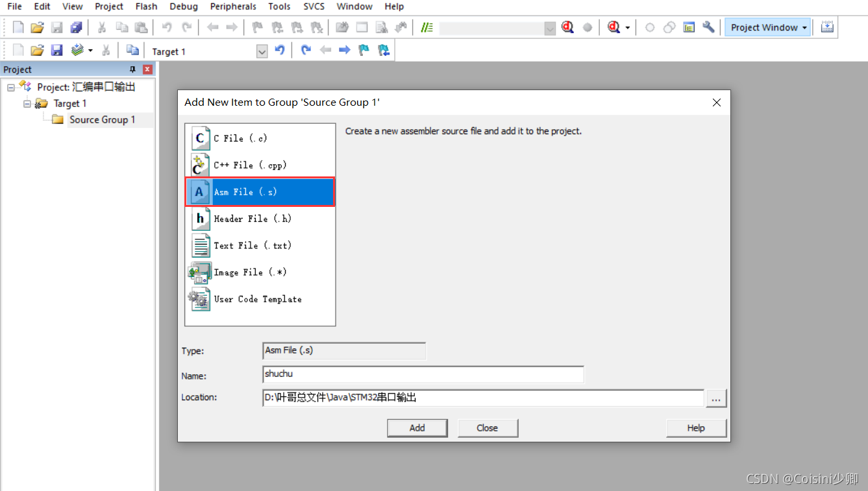Click the yellow window layout icon beside wrench
The height and width of the screenshot is (491, 868).
click(x=689, y=27)
